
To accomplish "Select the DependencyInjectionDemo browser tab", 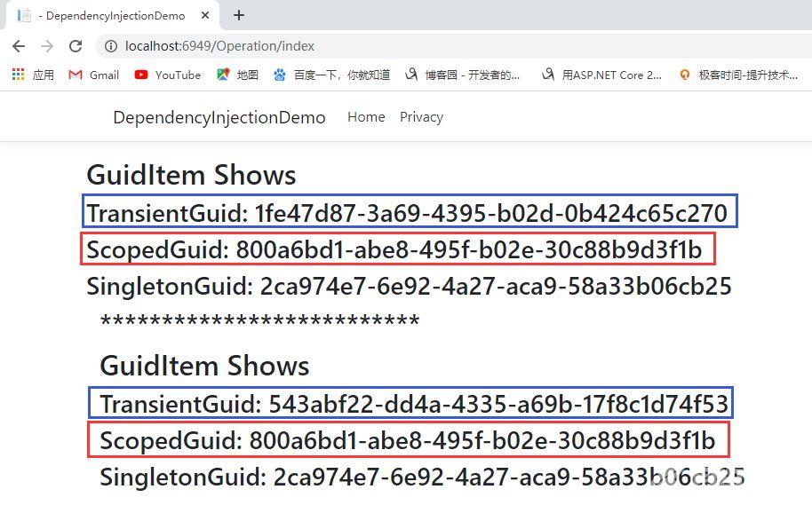I will click(112, 15).
